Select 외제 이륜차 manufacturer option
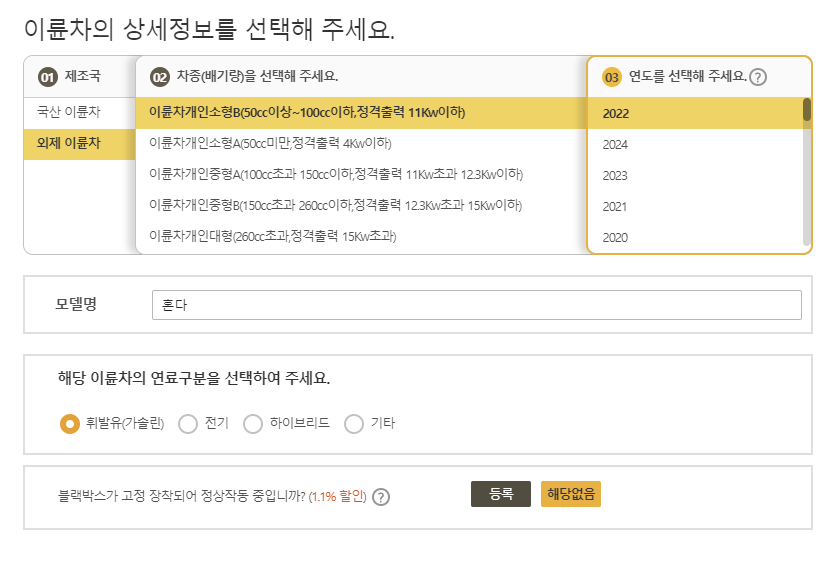 tap(79, 143)
